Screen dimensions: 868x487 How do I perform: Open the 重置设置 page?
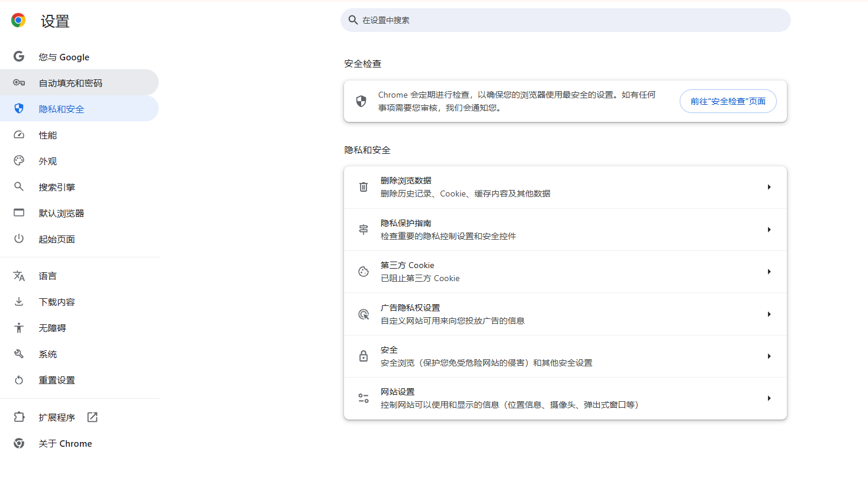(79, 380)
